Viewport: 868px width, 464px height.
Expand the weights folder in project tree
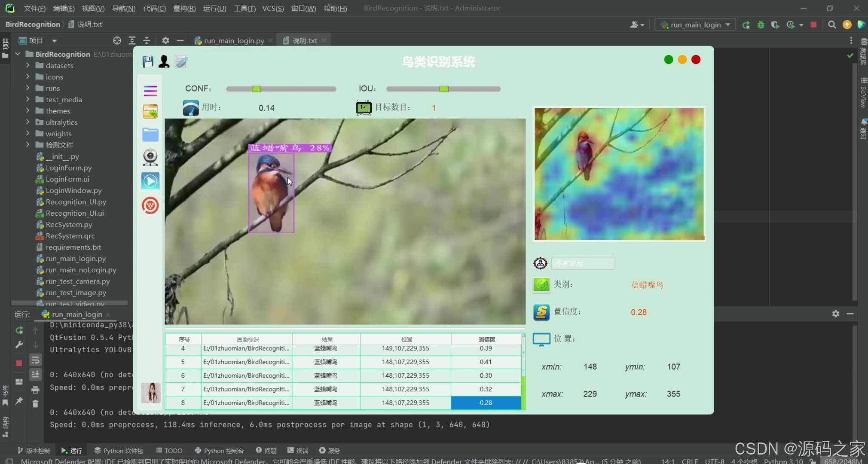(x=28, y=134)
